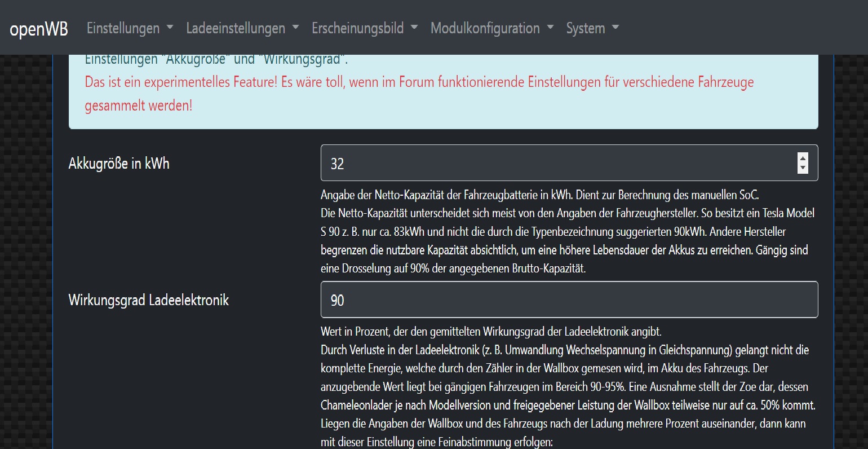The height and width of the screenshot is (449, 868).
Task: Click the openWB brand logo
Action: click(39, 28)
